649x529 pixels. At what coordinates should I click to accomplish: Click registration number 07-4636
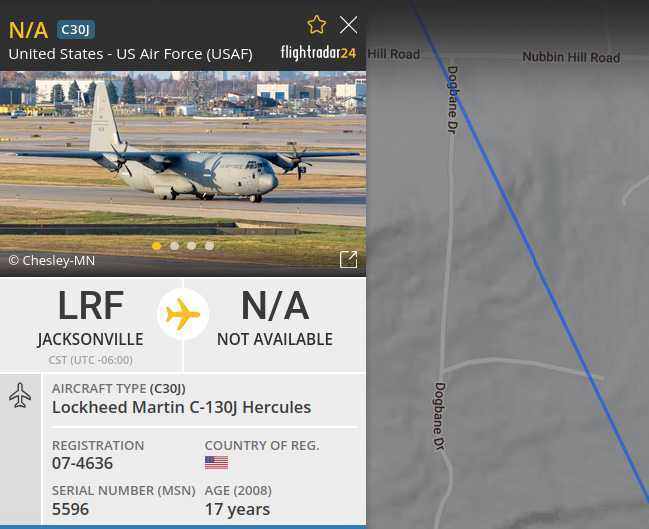click(82, 463)
